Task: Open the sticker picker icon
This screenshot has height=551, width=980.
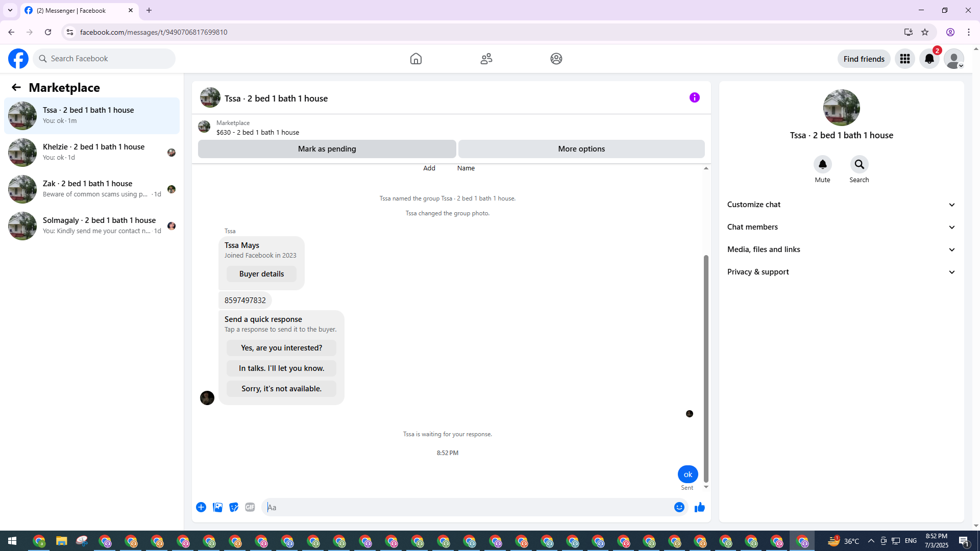Action: (234, 507)
